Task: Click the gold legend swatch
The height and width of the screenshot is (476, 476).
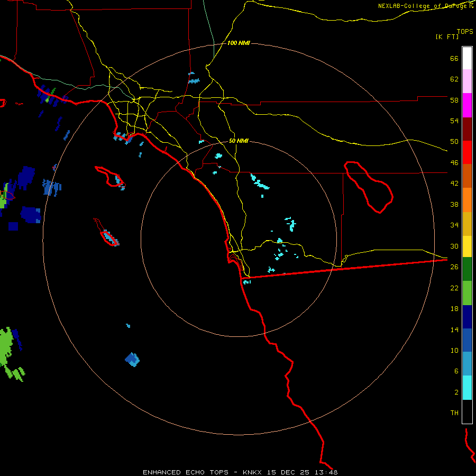Action: (x=467, y=224)
